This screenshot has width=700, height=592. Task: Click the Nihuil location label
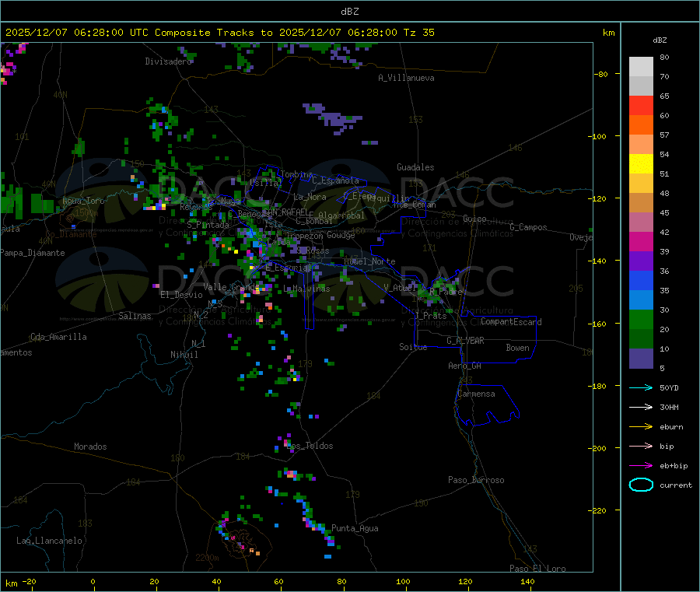point(184,355)
